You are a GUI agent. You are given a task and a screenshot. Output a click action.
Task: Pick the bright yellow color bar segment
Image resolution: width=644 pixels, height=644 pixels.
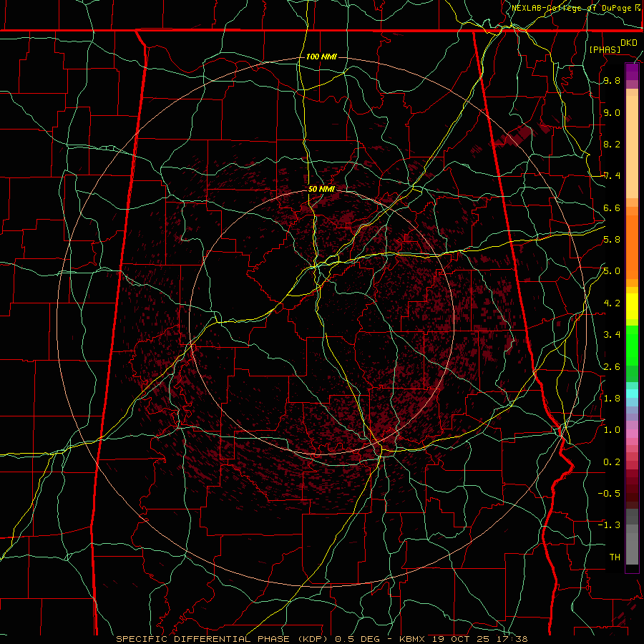point(632,306)
